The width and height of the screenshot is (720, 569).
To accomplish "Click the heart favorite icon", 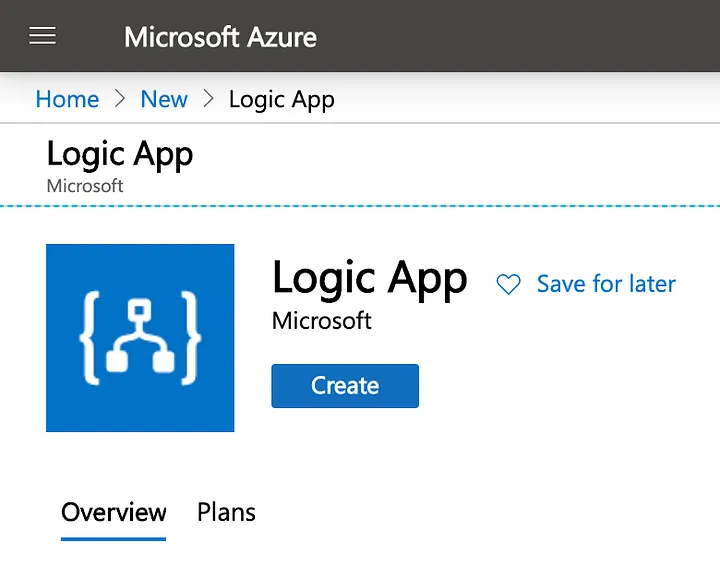I will [508, 285].
